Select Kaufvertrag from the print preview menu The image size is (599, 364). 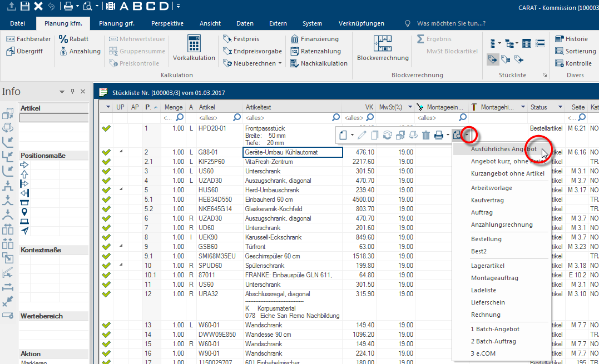[x=487, y=200]
